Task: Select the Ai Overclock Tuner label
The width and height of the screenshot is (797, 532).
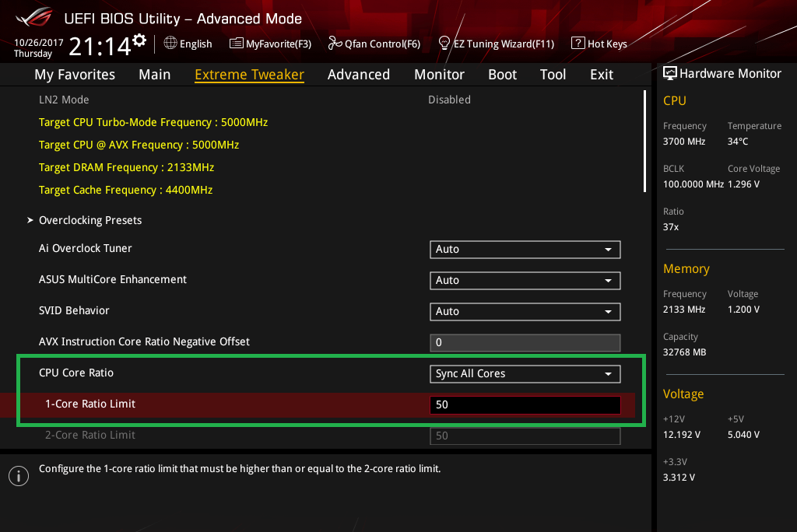Action: [86, 248]
